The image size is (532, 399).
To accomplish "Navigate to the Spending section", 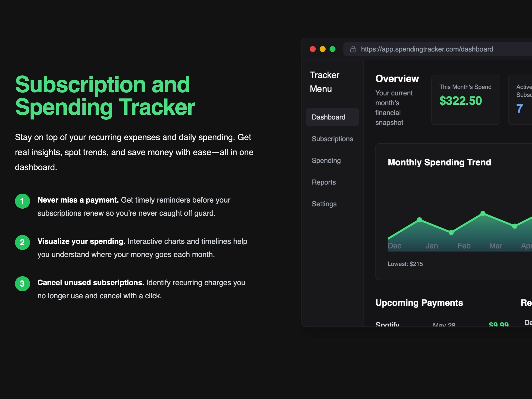I will 326,160.
